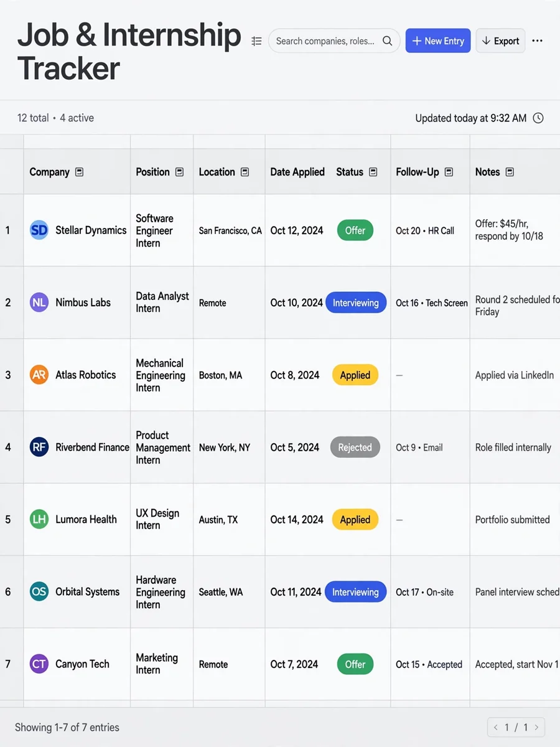Screen dimensions: 560x747
Task: Select the Lumora Health company name
Action: point(86,519)
